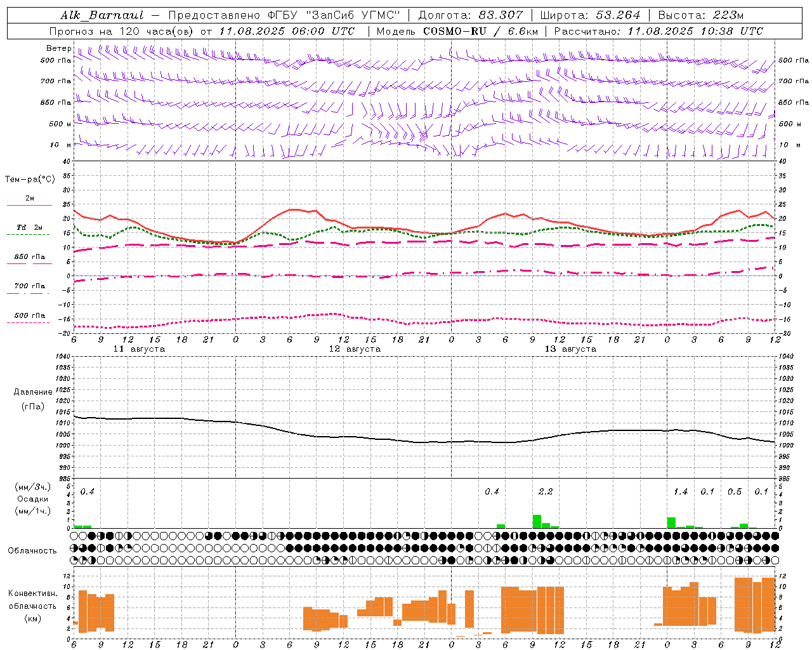Click the calculated time Рассчитано: 11.08.2025 10:38 UTC
This screenshot has width=812, height=650.
pos(658,31)
